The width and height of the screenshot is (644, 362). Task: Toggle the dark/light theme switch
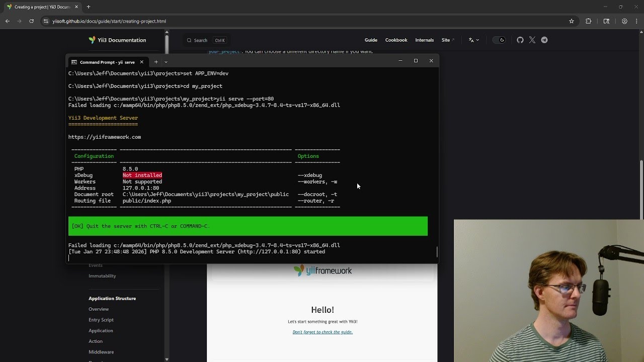(x=499, y=40)
